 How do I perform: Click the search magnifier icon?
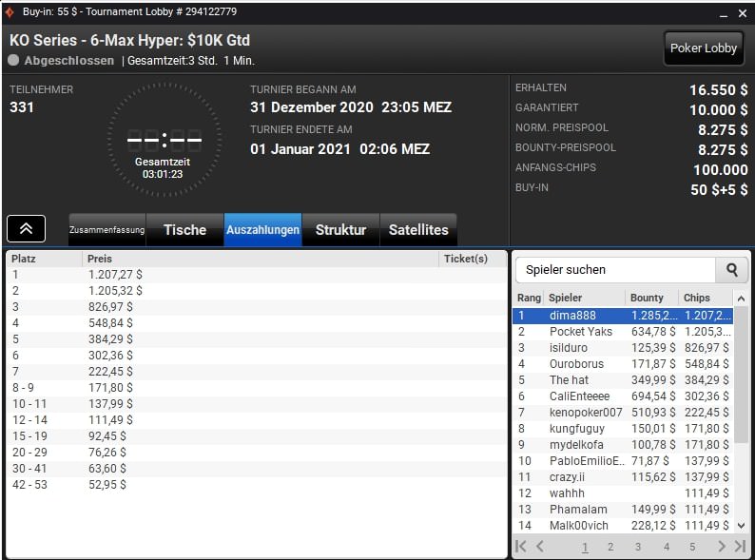click(x=731, y=270)
